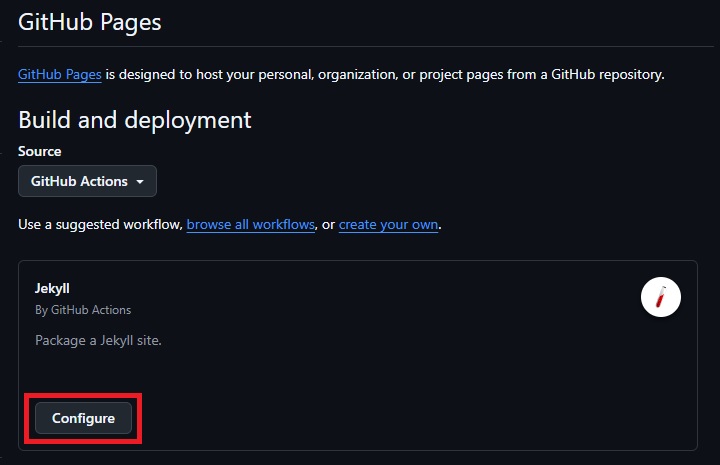
Task: Follow the 'create your own' link
Action: click(x=388, y=225)
